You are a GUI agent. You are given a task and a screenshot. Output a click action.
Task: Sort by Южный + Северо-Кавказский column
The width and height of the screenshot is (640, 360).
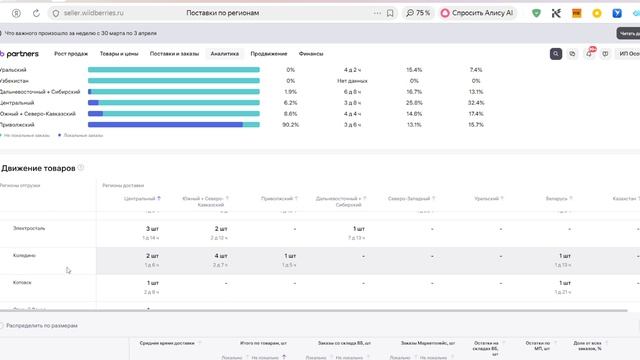coord(204,201)
